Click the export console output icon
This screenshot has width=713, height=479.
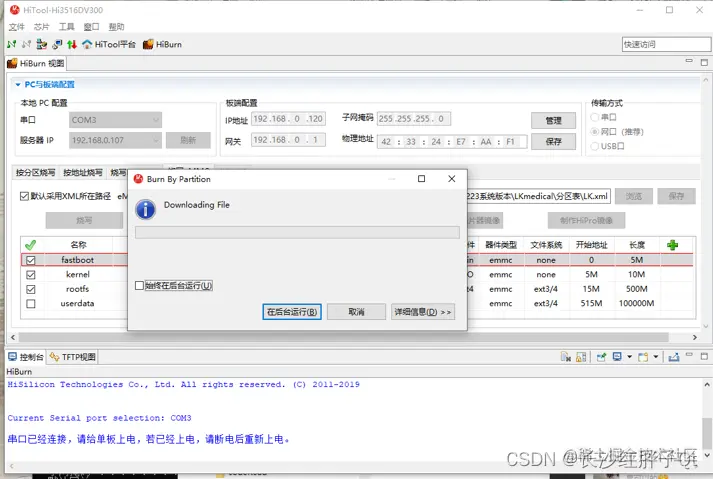coord(674,357)
